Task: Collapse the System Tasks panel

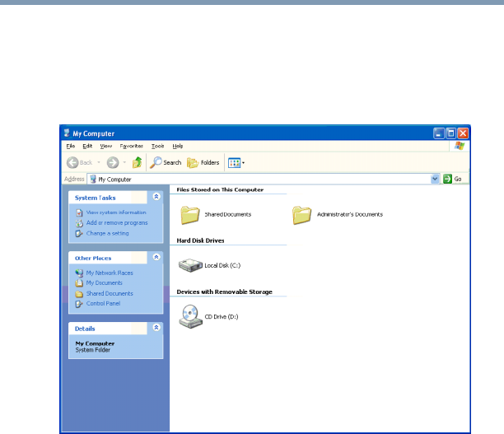Action: pos(156,197)
